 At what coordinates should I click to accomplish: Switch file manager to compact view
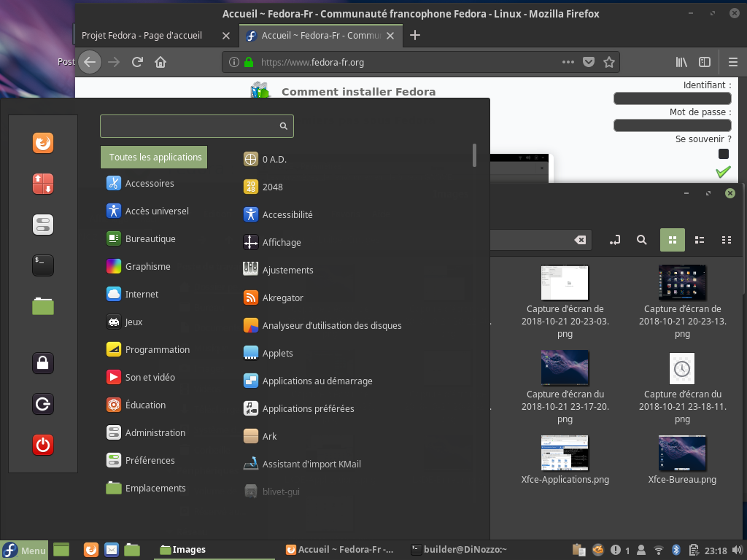(726, 239)
